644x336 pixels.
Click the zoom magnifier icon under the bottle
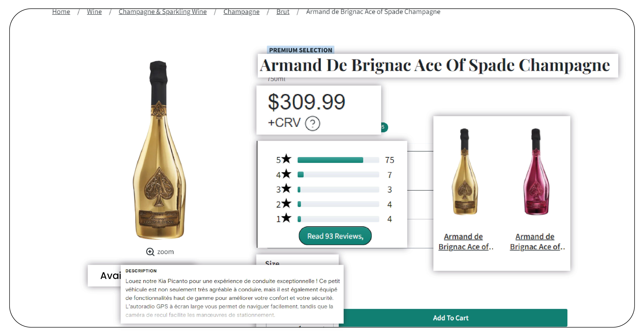[x=150, y=252]
